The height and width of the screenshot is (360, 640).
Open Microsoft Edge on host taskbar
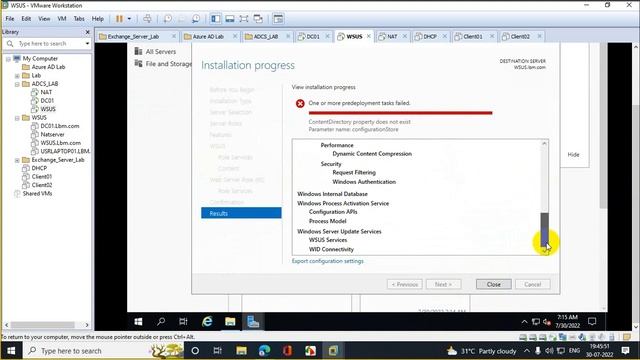point(264,351)
